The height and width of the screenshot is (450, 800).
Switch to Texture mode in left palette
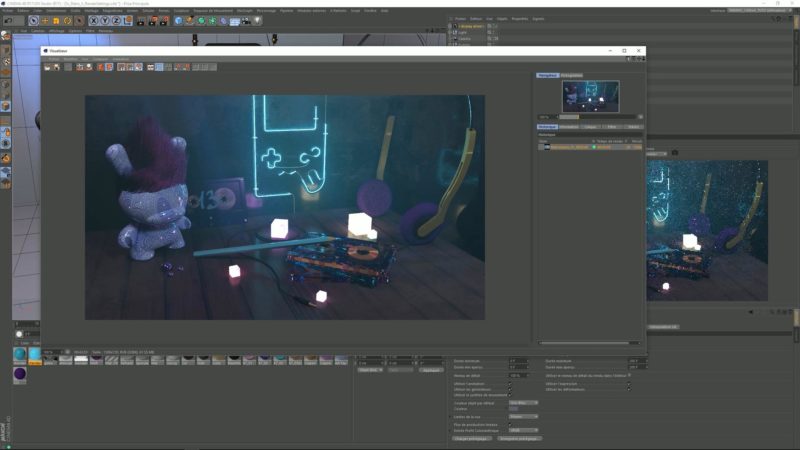point(6,62)
